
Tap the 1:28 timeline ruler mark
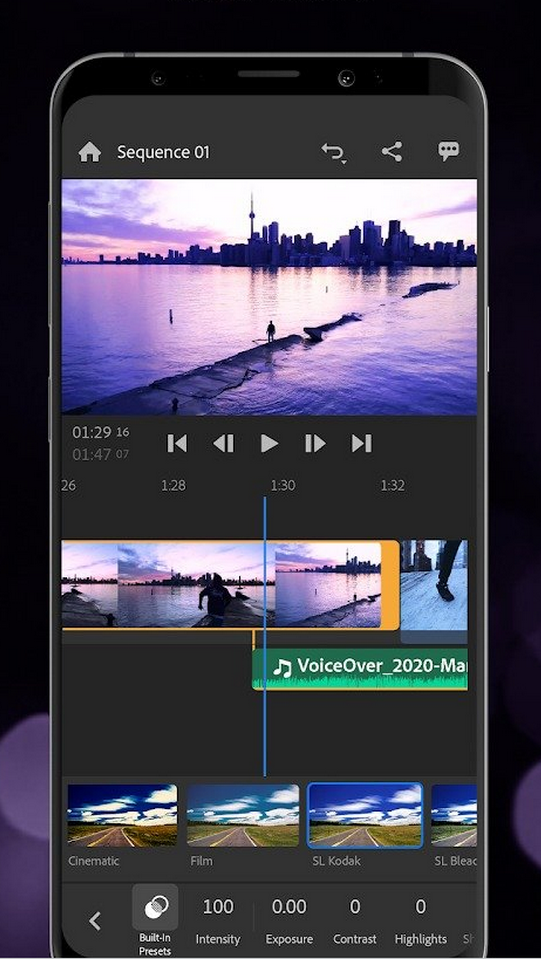[173, 485]
